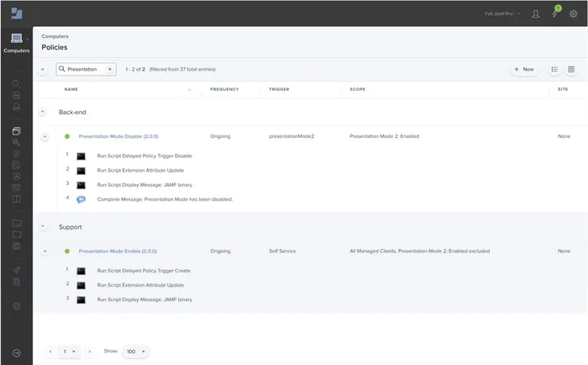Sort by SITE column header
The image size is (588, 365).
click(x=563, y=89)
